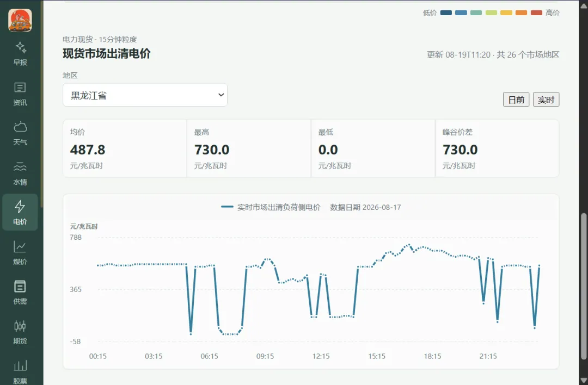The height and width of the screenshot is (385, 588).
Task: Click the 最高 730.0 stat card
Action: 249,148
